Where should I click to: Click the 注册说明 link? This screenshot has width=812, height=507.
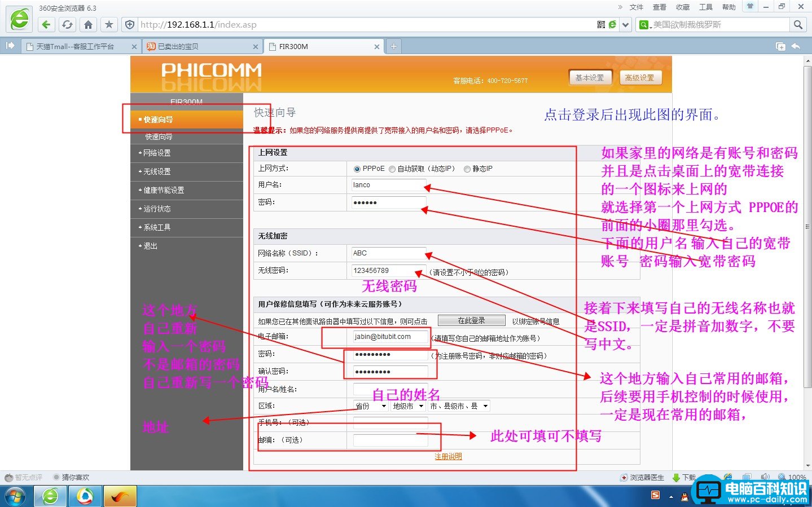coord(448,457)
